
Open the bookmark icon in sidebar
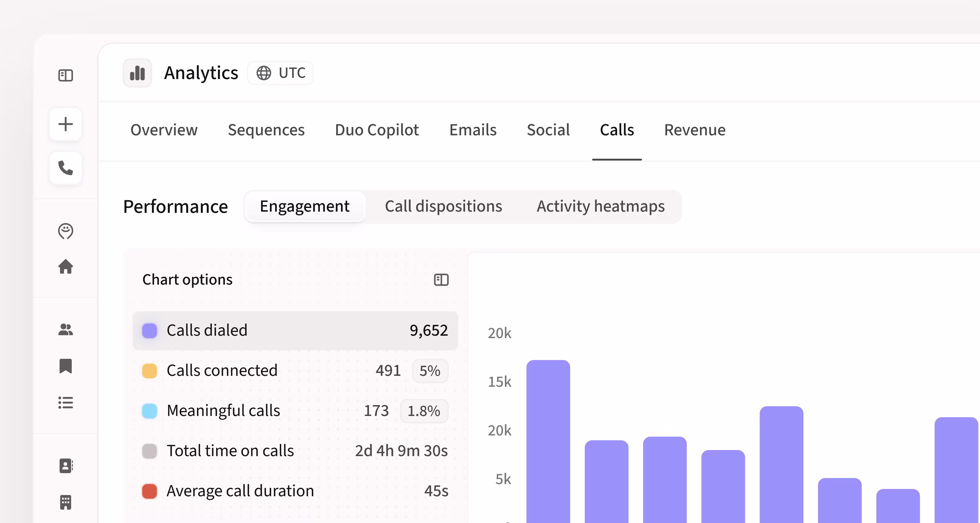(x=65, y=366)
